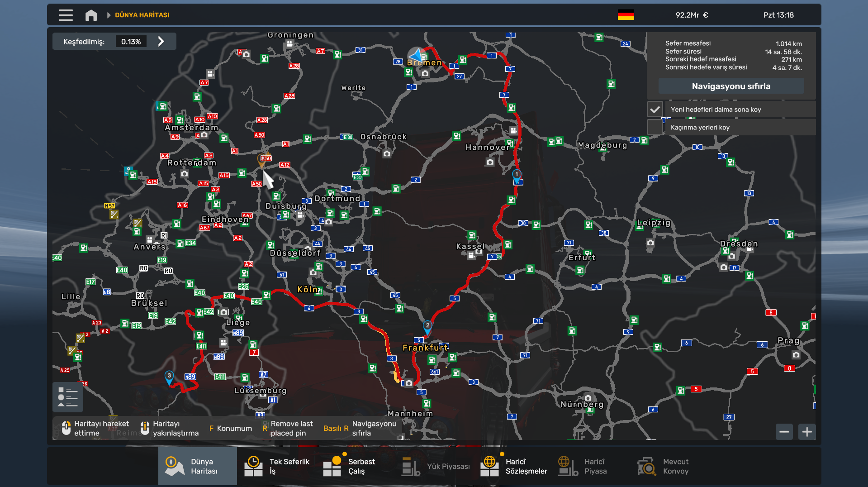The height and width of the screenshot is (487, 868).
Task: Click the breadcrumb arrow before Dünya Haritası
Action: [x=109, y=15]
